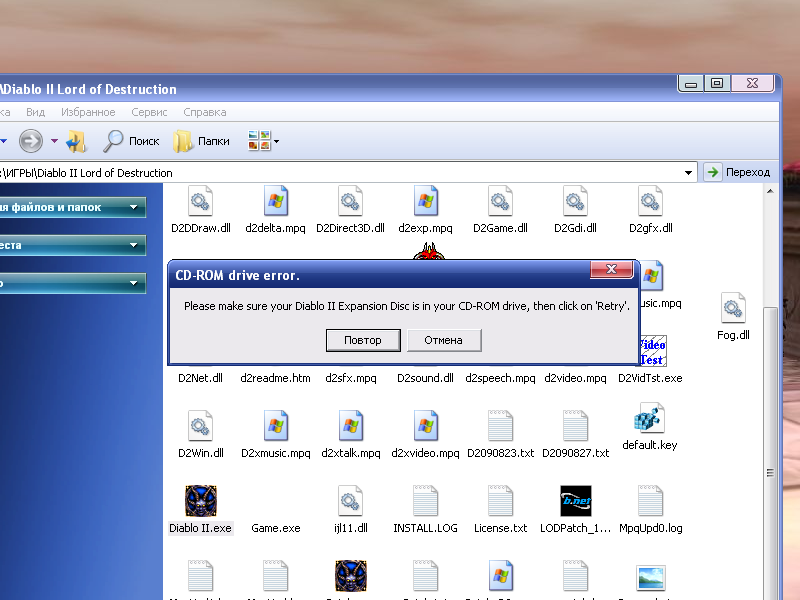Screen dimensions: 800x600
Task: Click the Game.exe file name
Action: click(276, 528)
